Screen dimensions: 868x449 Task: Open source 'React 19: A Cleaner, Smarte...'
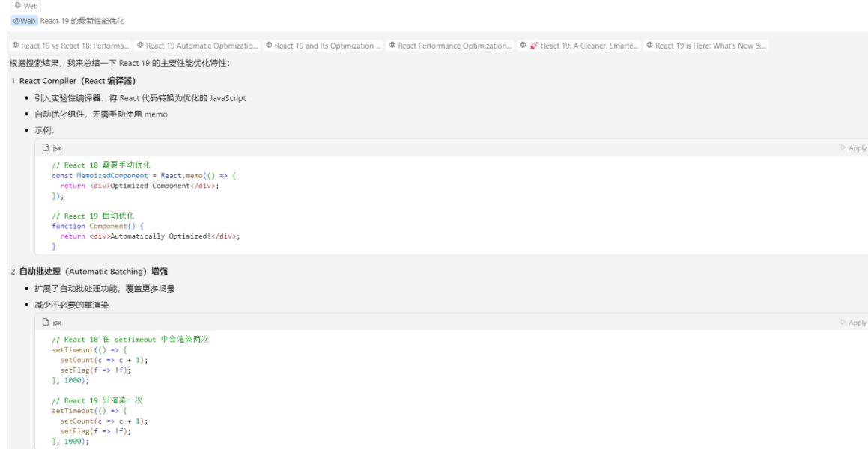(x=578, y=46)
